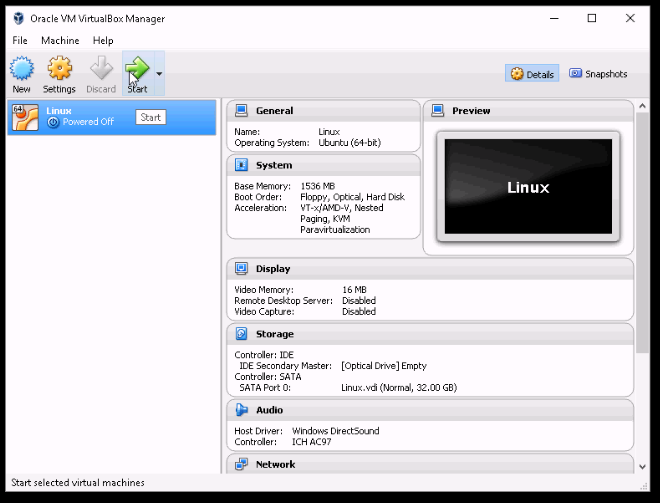Click the details pane scroll up arrow
Screen dimensions: 660x503
[x=642, y=106]
